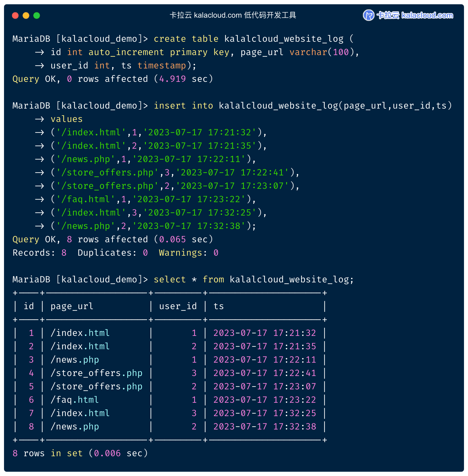This screenshot has height=476, width=468.
Task: Click result timestamp '2023-07-17 17:32:25'
Action: (x=264, y=413)
